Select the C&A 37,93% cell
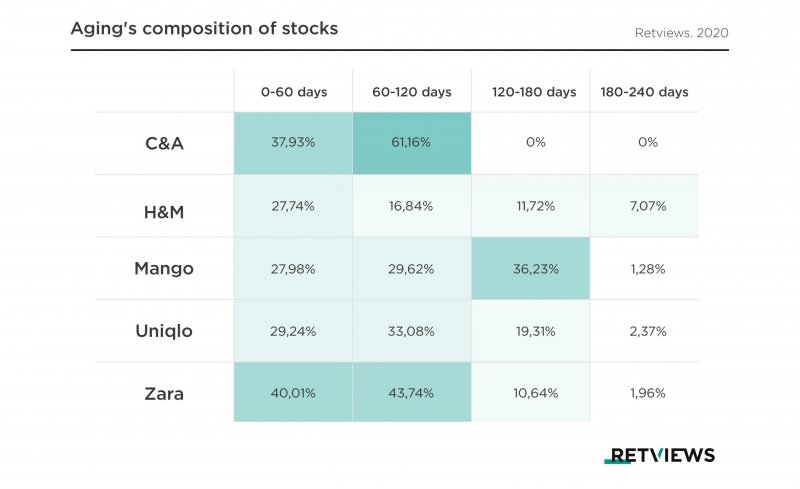 click(x=293, y=143)
